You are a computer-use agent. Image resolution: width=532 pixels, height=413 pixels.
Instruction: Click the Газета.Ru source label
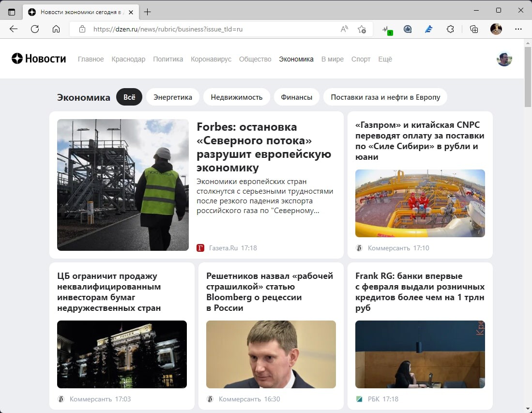(x=223, y=248)
